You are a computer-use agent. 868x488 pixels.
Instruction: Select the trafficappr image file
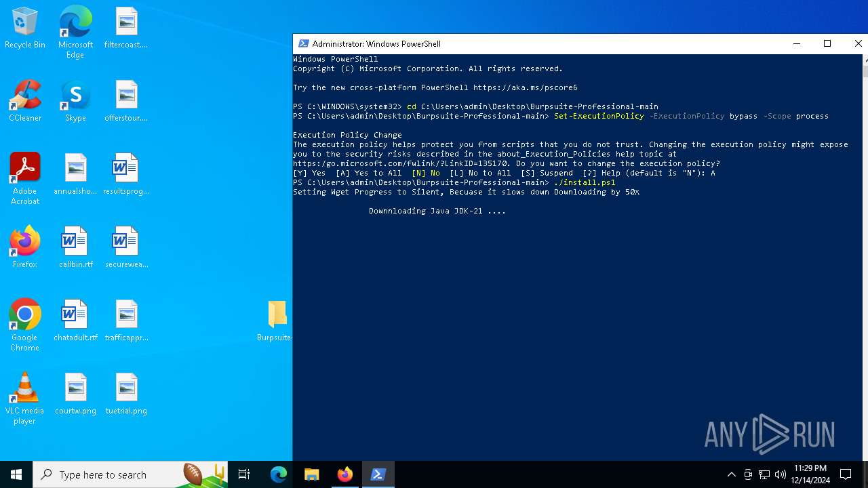click(x=126, y=321)
